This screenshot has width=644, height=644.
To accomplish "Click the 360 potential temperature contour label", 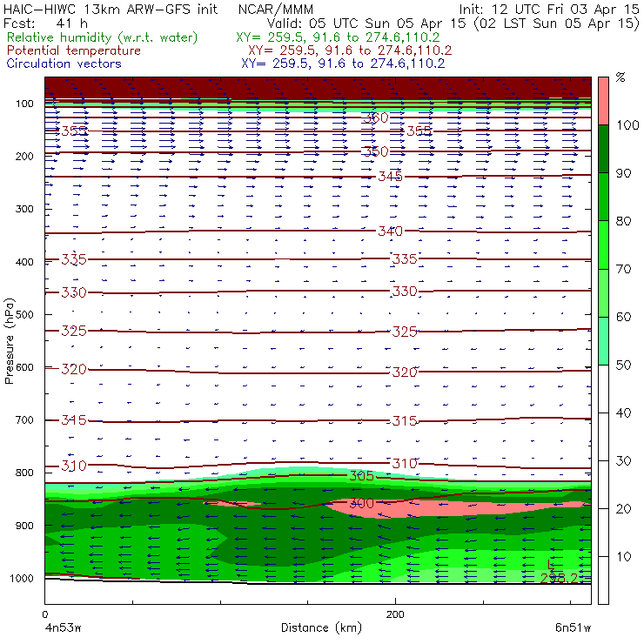I will [376, 118].
